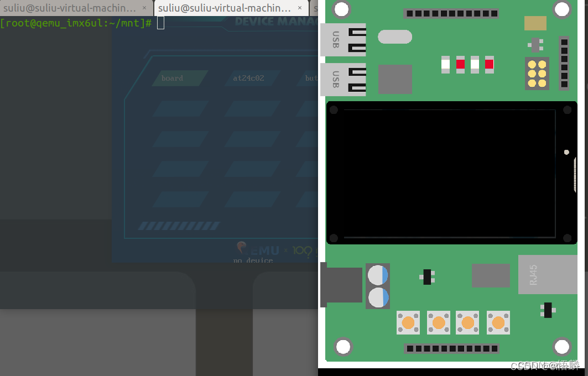
Task: Click the small white dot beside the LCD
Action: 566,152
